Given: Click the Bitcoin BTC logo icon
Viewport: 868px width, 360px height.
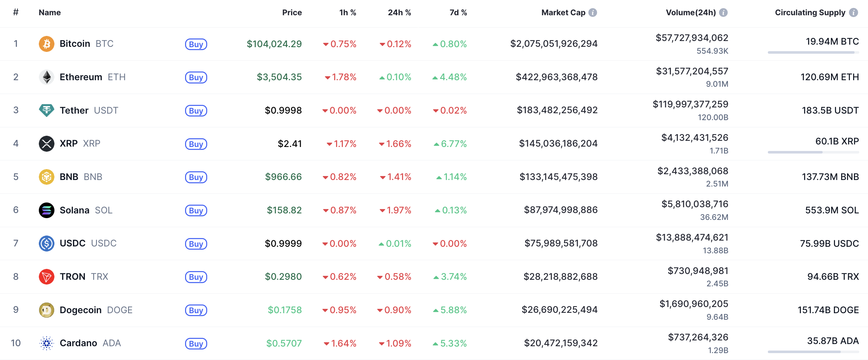Looking at the screenshot, I should tap(46, 44).
